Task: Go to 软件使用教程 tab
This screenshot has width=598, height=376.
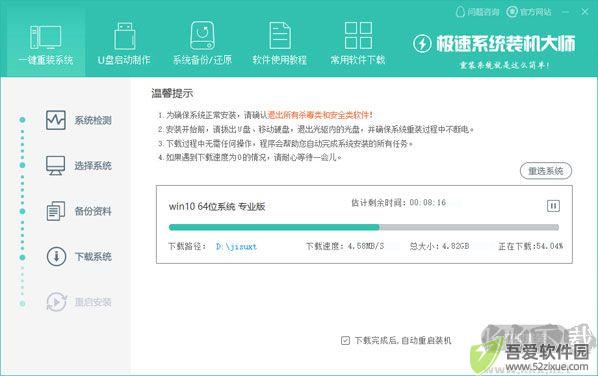Action: tap(280, 44)
